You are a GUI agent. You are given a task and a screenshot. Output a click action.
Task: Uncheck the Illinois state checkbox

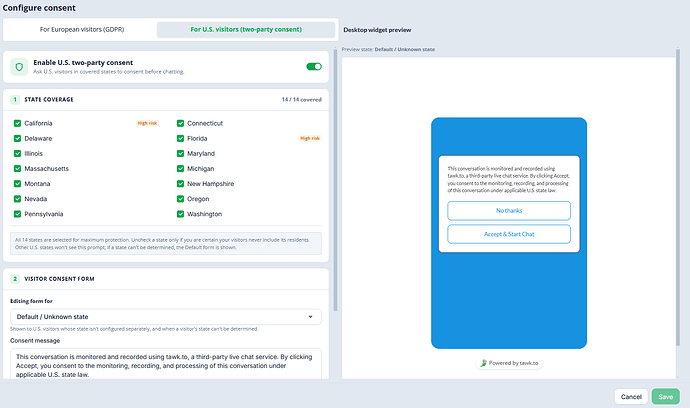(18, 154)
